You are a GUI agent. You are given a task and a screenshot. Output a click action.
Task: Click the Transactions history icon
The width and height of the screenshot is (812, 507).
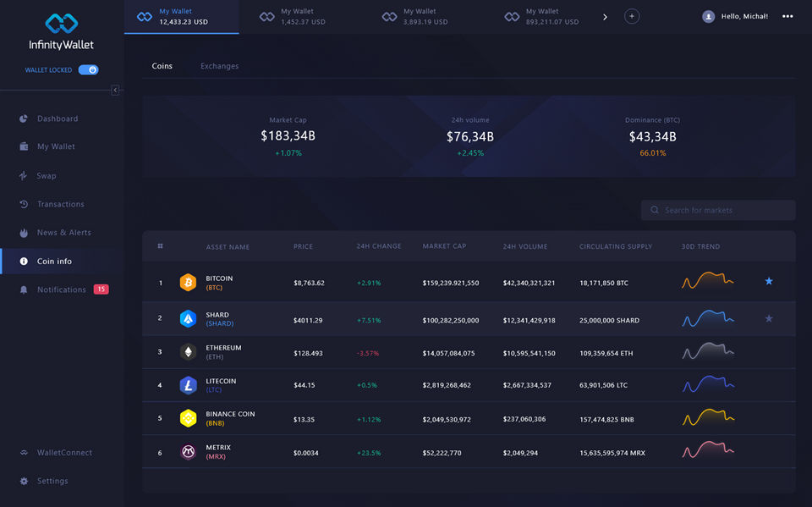24,204
